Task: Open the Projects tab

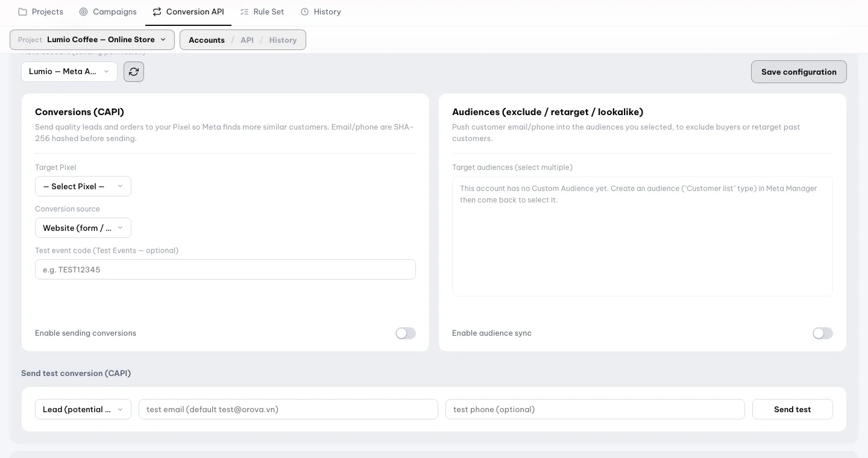Action: (41, 11)
